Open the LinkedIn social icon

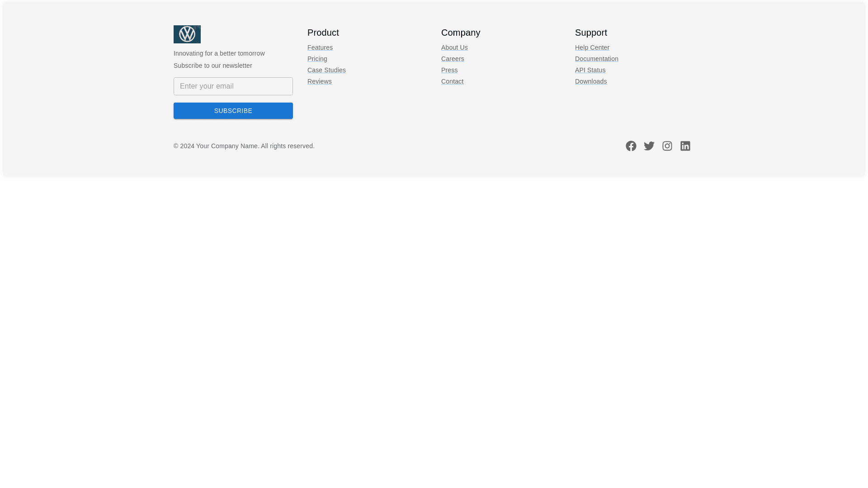coord(685,146)
